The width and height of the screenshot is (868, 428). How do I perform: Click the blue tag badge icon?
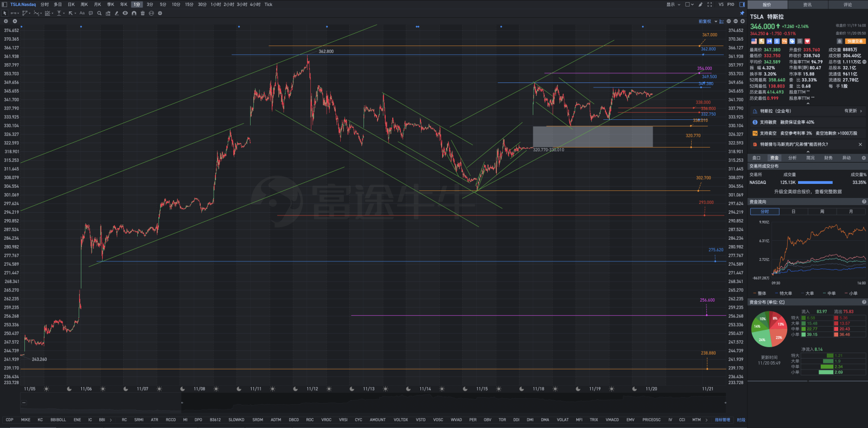point(792,41)
